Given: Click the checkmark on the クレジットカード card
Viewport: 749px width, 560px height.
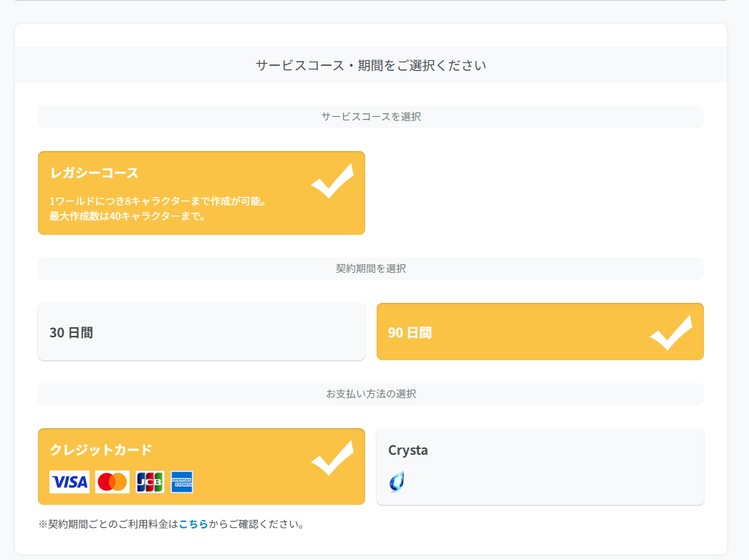Looking at the screenshot, I should (x=332, y=458).
